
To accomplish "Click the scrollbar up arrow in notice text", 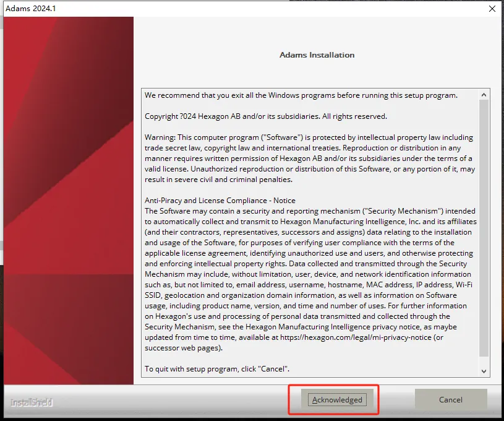I will click(484, 95).
